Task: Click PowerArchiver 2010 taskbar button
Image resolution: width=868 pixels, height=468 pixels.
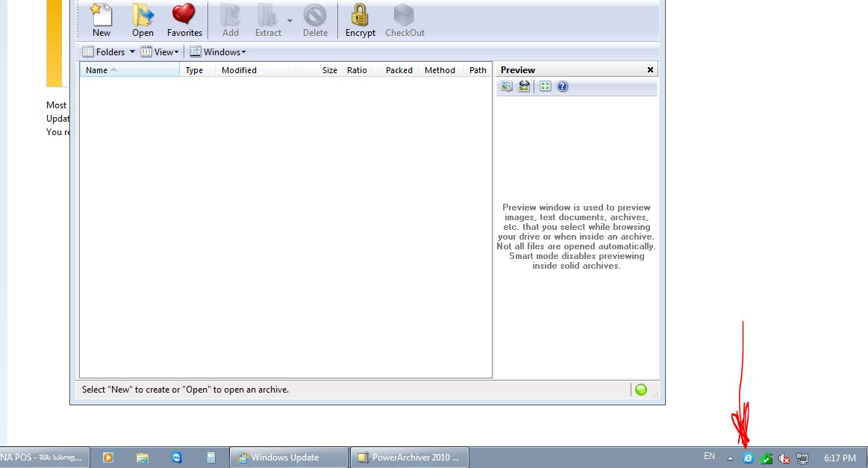Action: (x=410, y=458)
